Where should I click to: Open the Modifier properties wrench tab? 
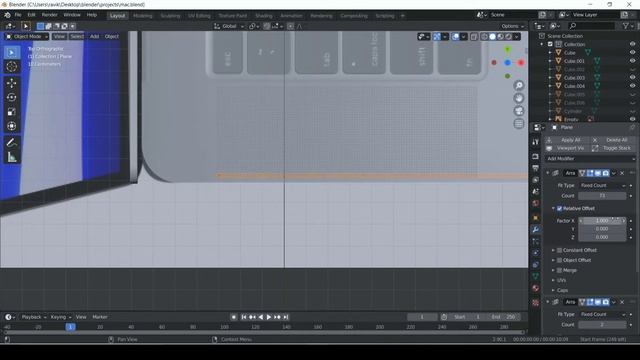536,230
